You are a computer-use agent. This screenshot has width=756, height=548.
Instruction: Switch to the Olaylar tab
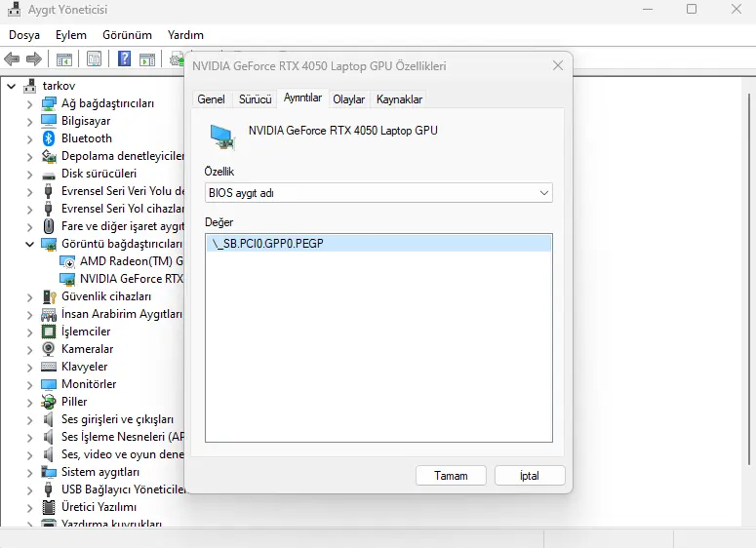pyautogui.click(x=348, y=99)
